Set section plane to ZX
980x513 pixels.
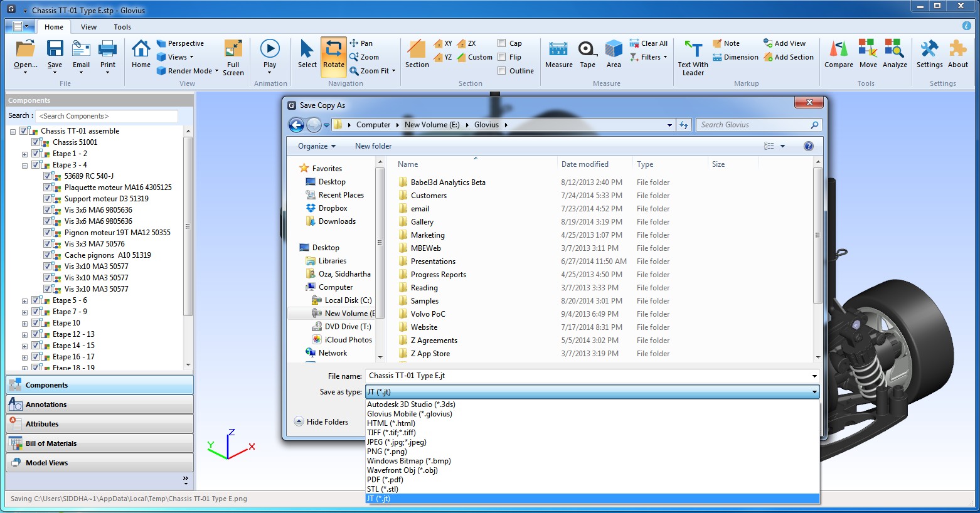pyautogui.click(x=467, y=43)
